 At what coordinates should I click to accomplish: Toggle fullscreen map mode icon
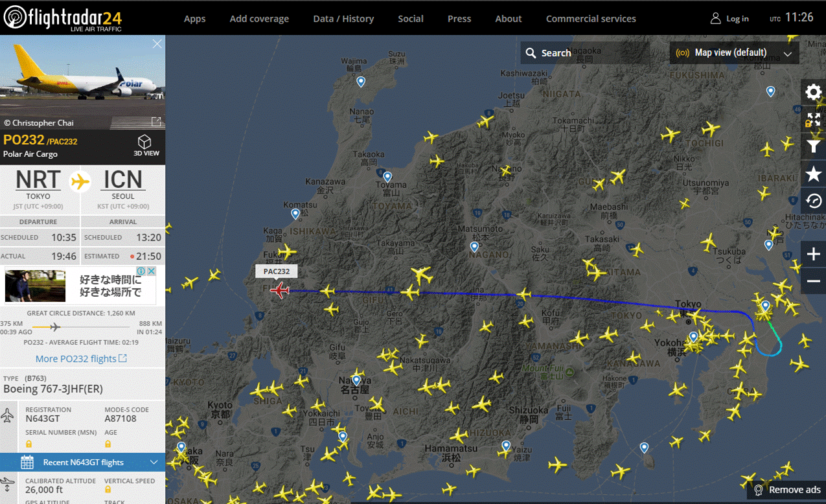(814, 119)
